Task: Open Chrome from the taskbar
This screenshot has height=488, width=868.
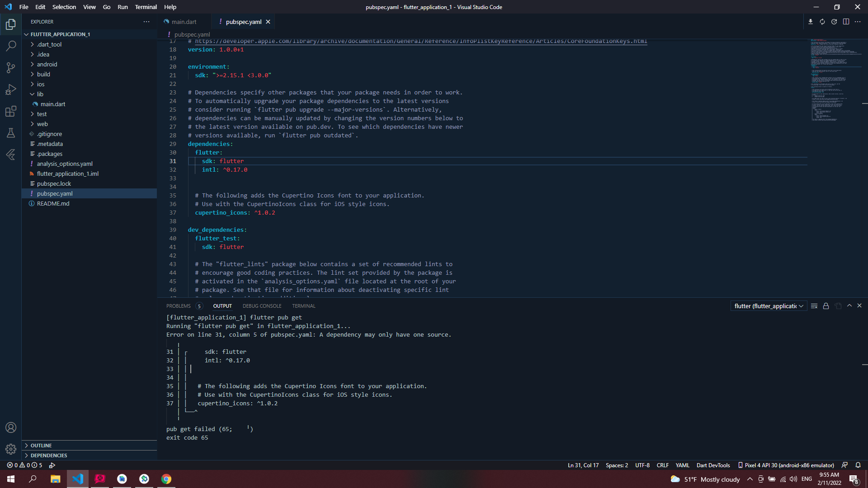Action: [x=166, y=479]
